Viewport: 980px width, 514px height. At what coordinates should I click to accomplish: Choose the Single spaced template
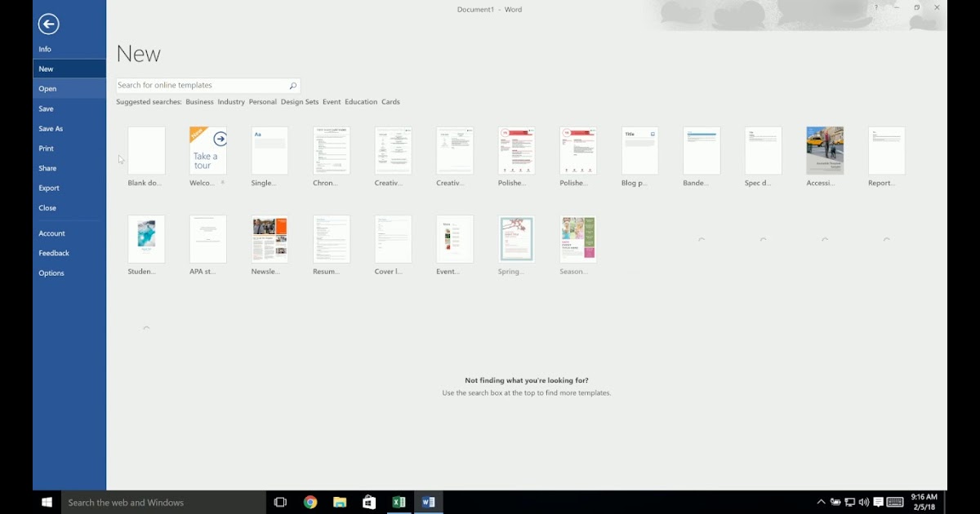[x=269, y=151]
